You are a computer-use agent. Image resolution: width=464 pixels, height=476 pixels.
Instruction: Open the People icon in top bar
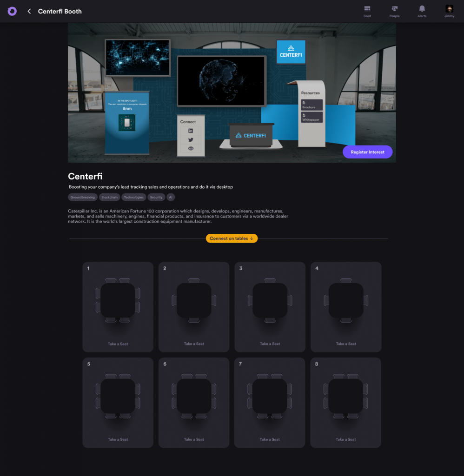[394, 12]
